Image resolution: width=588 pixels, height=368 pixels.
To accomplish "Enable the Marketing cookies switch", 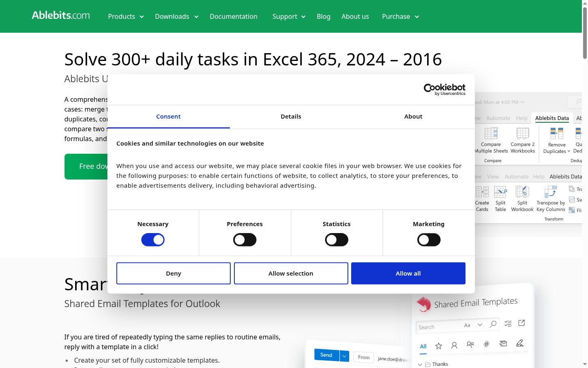I will pyautogui.click(x=429, y=240).
